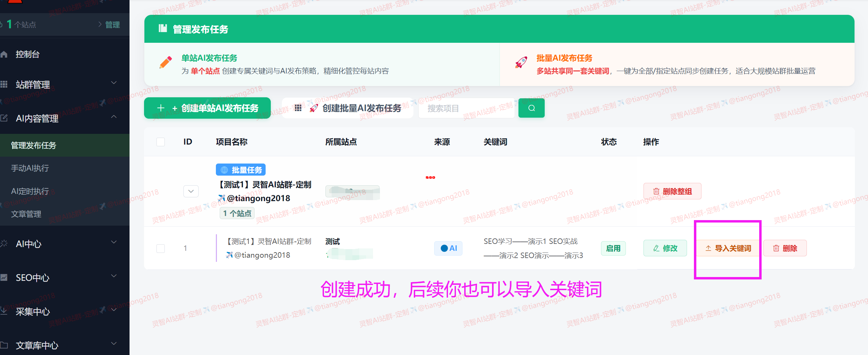Click the AI badge in the 来源 column
Screen dimensions: 868x355
pyautogui.click(x=448, y=248)
